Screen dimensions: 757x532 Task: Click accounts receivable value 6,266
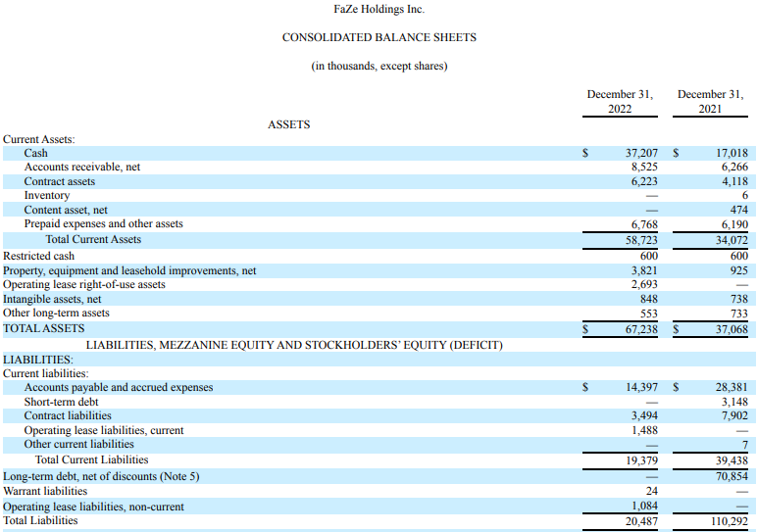click(x=734, y=168)
